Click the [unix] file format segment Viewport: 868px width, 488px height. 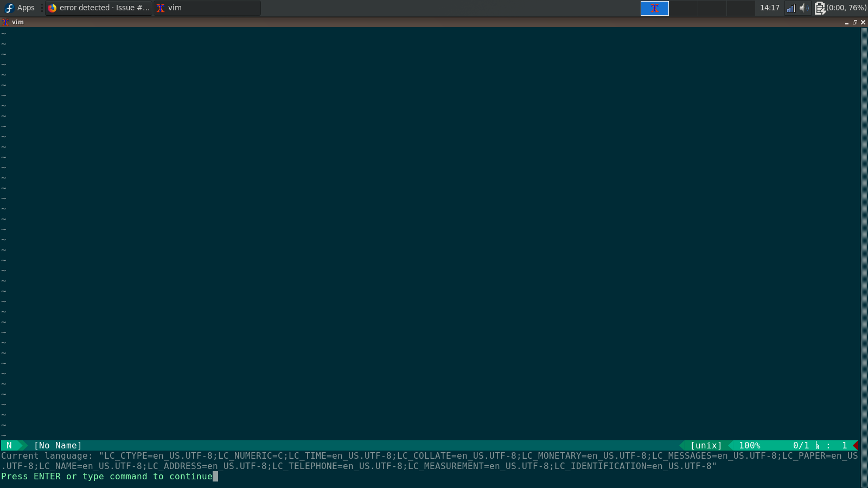pyautogui.click(x=706, y=445)
